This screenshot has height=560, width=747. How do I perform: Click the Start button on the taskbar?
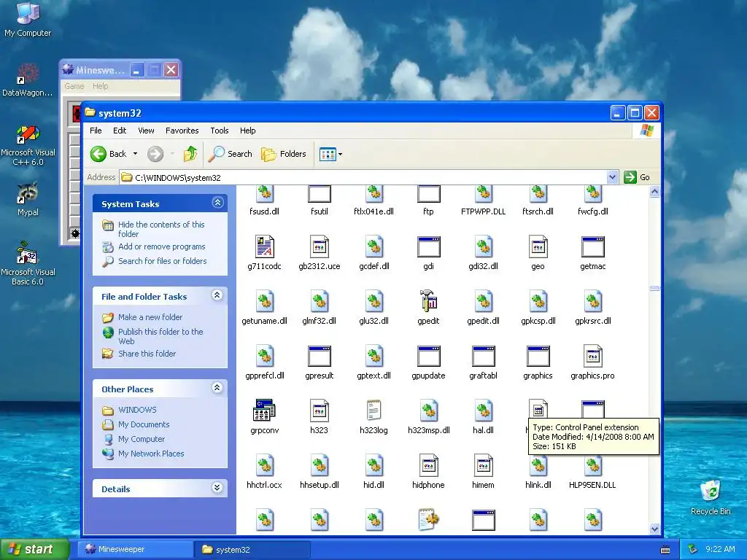(x=35, y=549)
